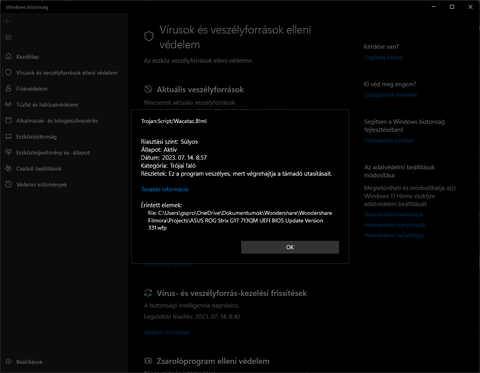Click the Beállítások gear icon

click(x=9, y=362)
